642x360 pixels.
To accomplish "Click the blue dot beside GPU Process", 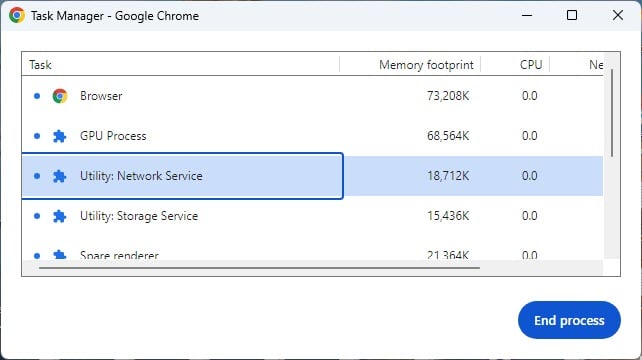I will click(37, 136).
